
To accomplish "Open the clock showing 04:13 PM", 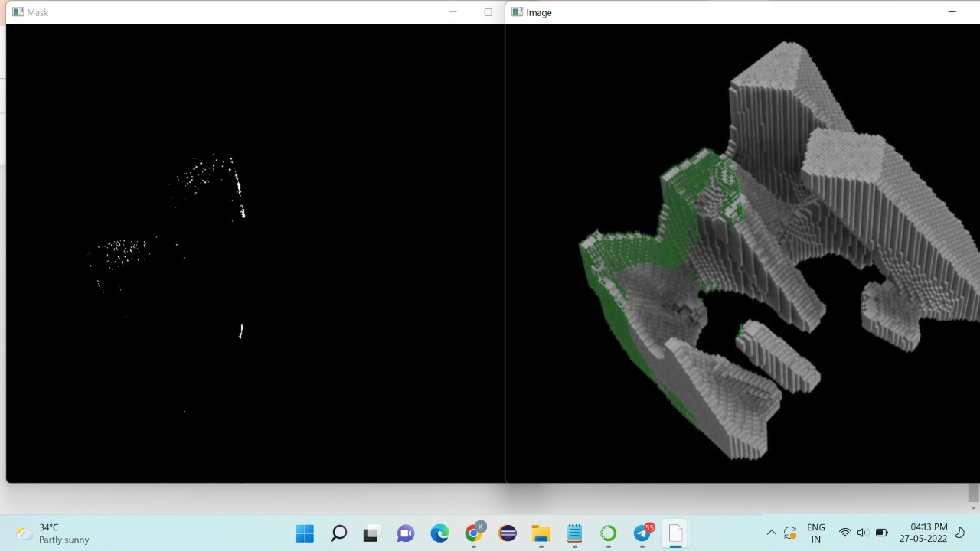I will pyautogui.click(x=923, y=533).
